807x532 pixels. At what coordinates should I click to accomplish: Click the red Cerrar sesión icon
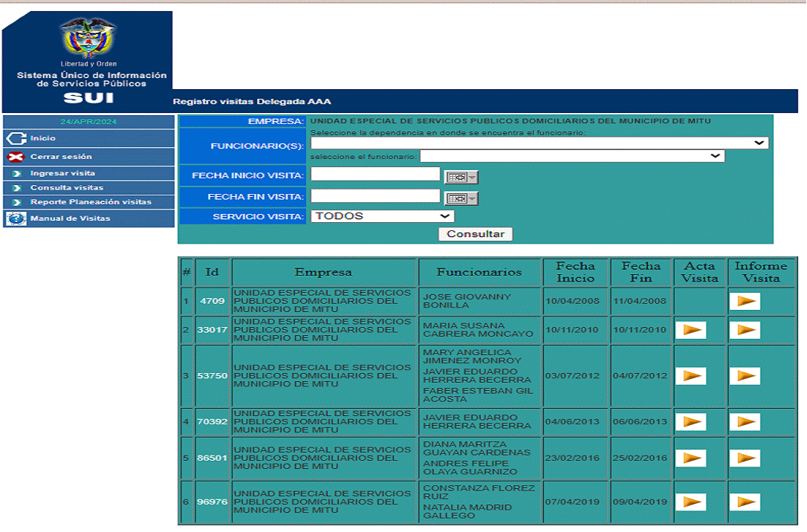coord(16,157)
